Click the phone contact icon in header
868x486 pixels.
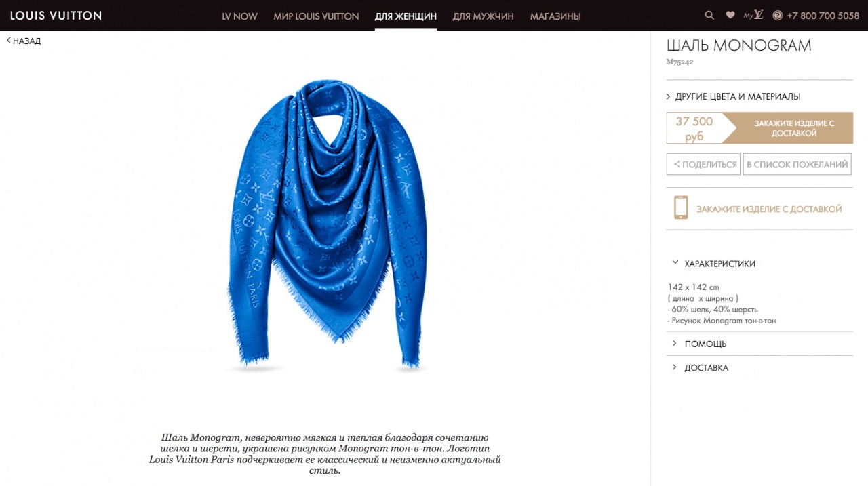point(778,16)
